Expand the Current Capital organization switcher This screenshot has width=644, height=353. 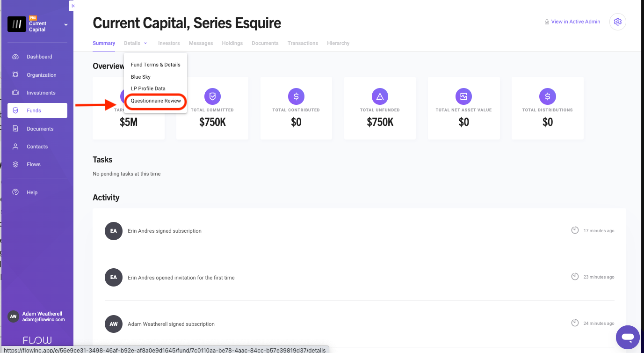pyautogui.click(x=66, y=24)
